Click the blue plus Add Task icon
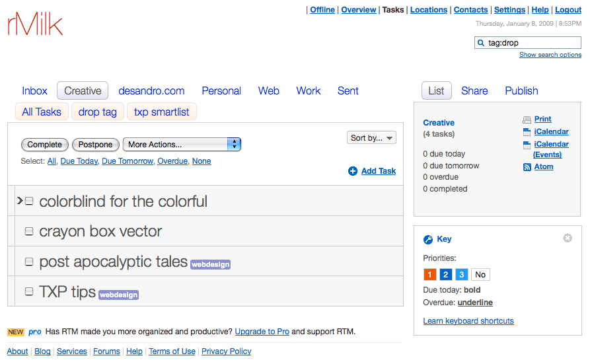Screen dimensions: 590x364 [353, 171]
